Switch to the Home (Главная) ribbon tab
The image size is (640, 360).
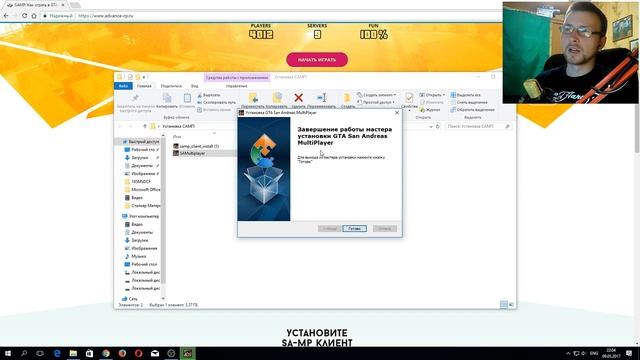tap(144, 86)
